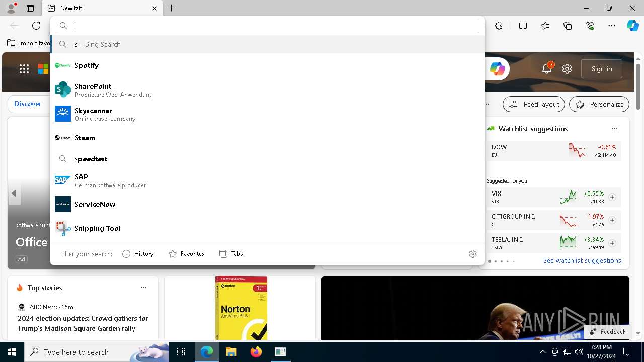Choose the Spotify suggestion

pos(267,65)
